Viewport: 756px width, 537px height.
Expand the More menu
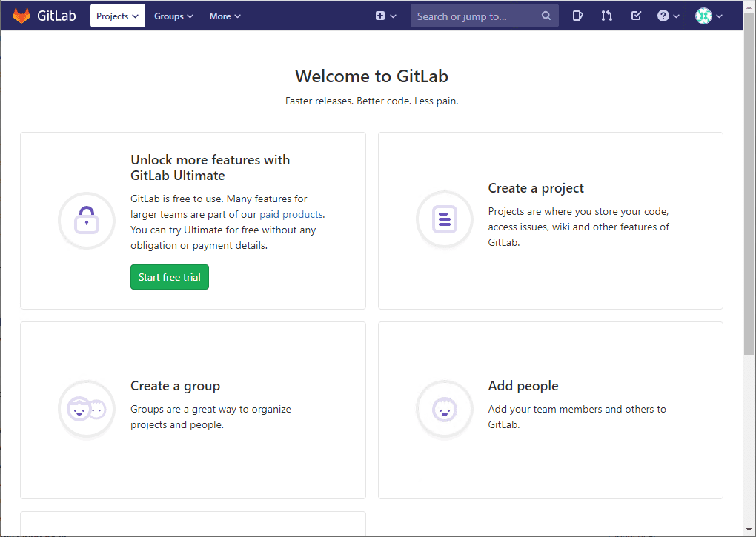click(x=225, y=16)
